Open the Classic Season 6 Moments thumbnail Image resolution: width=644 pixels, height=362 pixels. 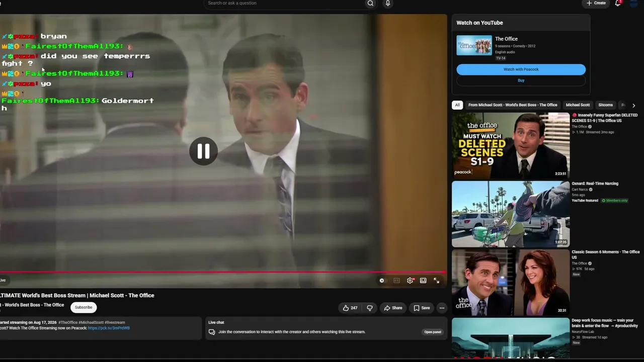coord(511,283)
